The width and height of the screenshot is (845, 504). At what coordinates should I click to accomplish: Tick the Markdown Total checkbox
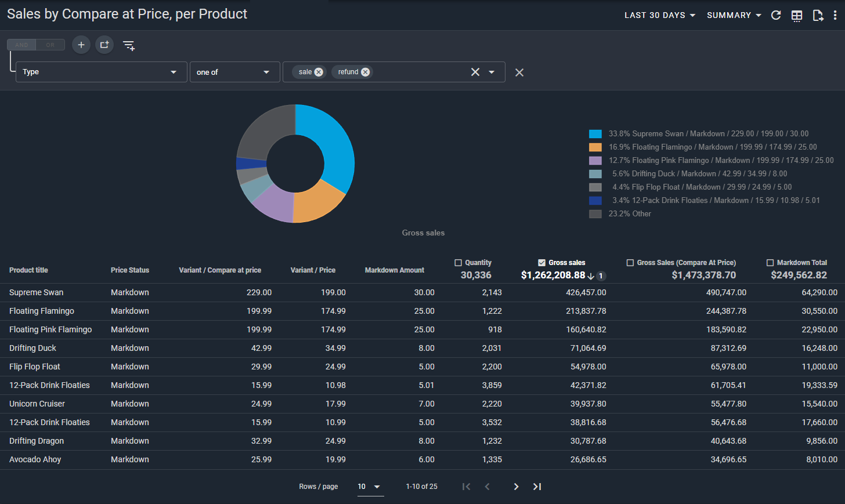[770, 263]
